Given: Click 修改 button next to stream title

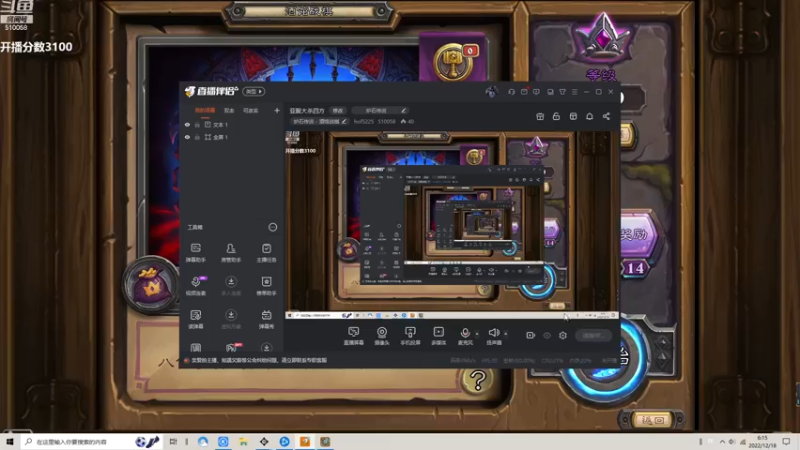Looking at the screenshot, I should point(338,110).
